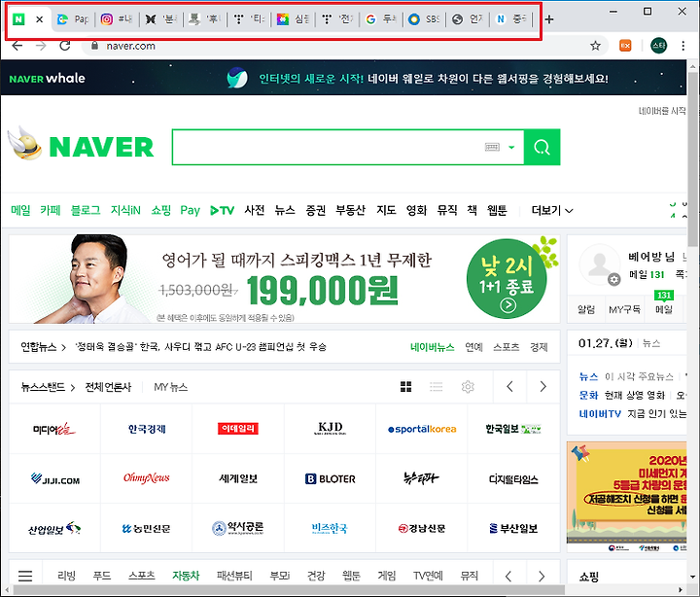This screenshot has width=700, height=597.
Task: Expand search box autocomplete dropdown arrow
Action: pyautogui.click(x=511, y=148)
